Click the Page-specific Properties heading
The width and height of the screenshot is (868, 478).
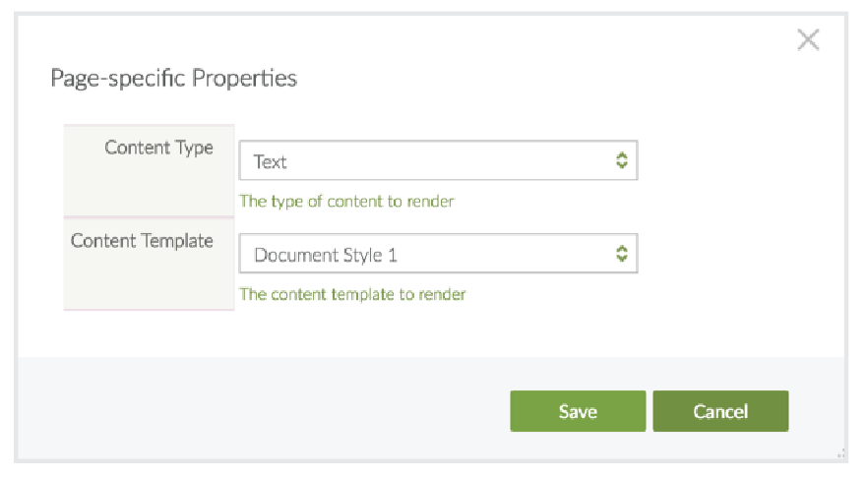click(x=173, y=78)
